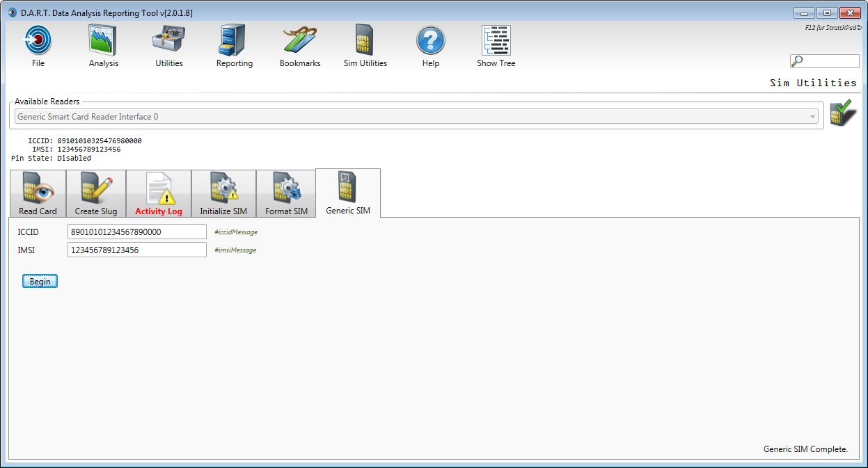Click the SIM card green checkmark icon
The image size is (868, 468).
point(843,113)
